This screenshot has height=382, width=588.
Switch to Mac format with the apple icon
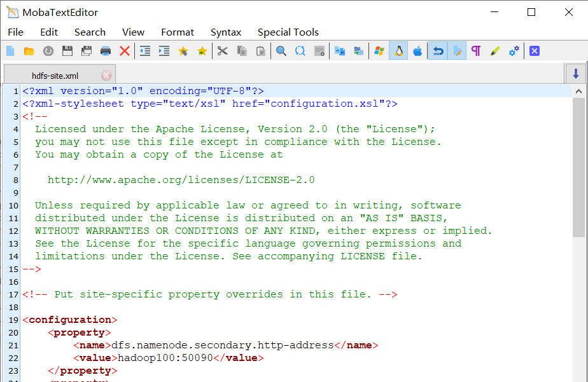tap(417, 51)
